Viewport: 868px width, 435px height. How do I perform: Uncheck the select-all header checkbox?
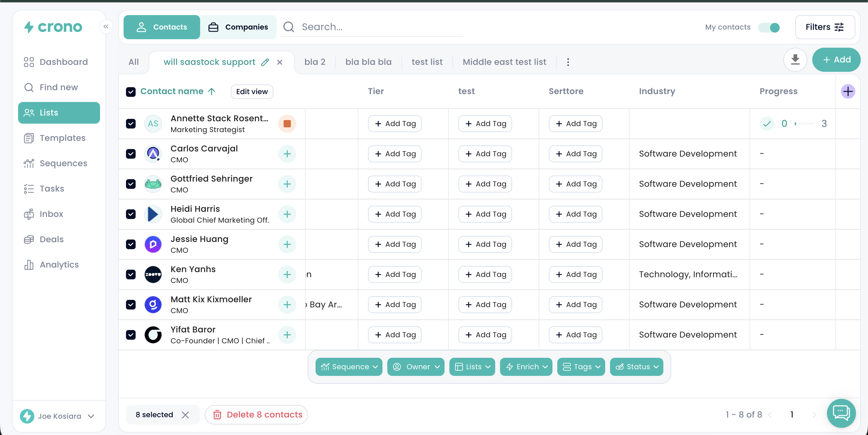[131, 92]
